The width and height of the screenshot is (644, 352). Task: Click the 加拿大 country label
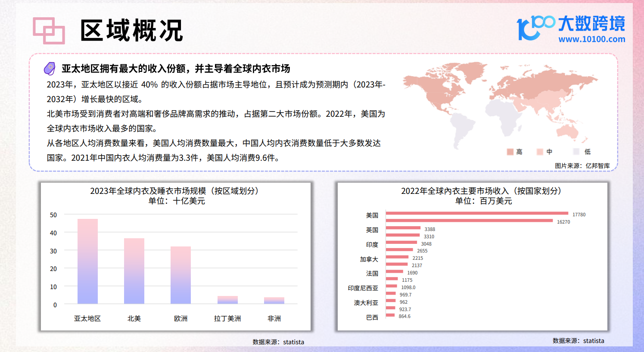369,259
